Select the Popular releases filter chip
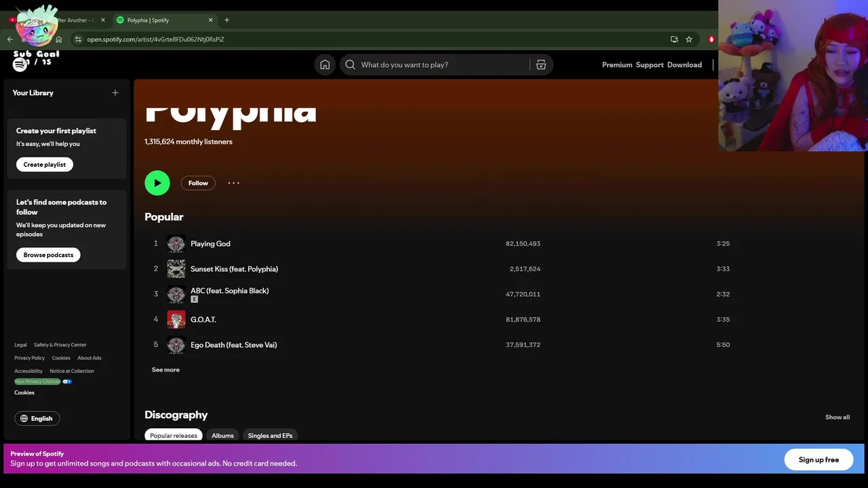The height and width of the screenshot is (488, 868). (x=174, y=435)
